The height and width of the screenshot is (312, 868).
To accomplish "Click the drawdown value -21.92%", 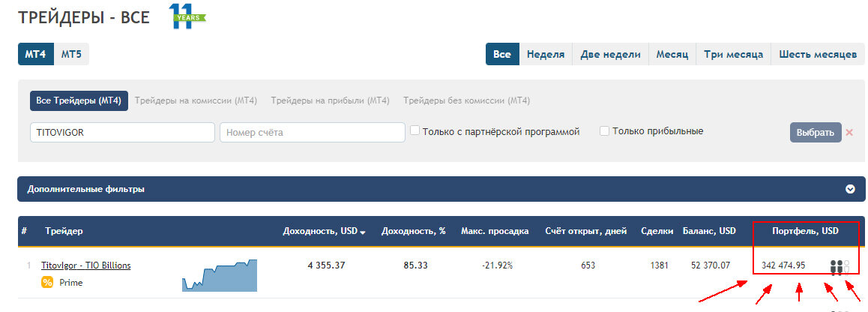I will point(497,265).
